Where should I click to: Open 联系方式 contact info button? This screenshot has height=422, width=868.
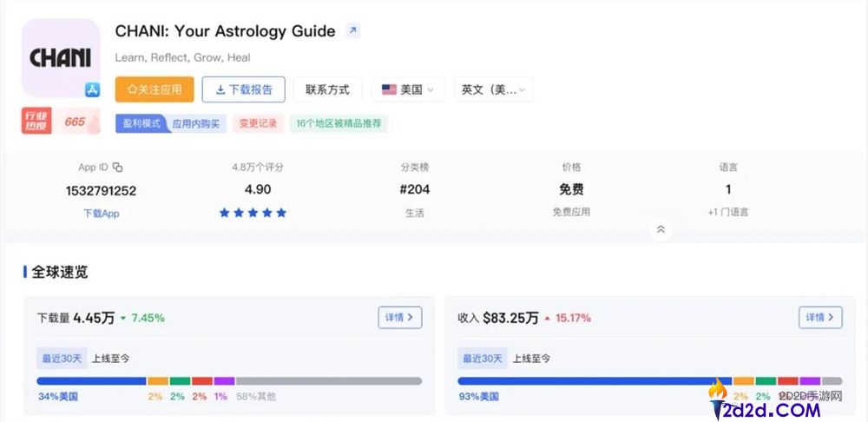pos(328,89)
